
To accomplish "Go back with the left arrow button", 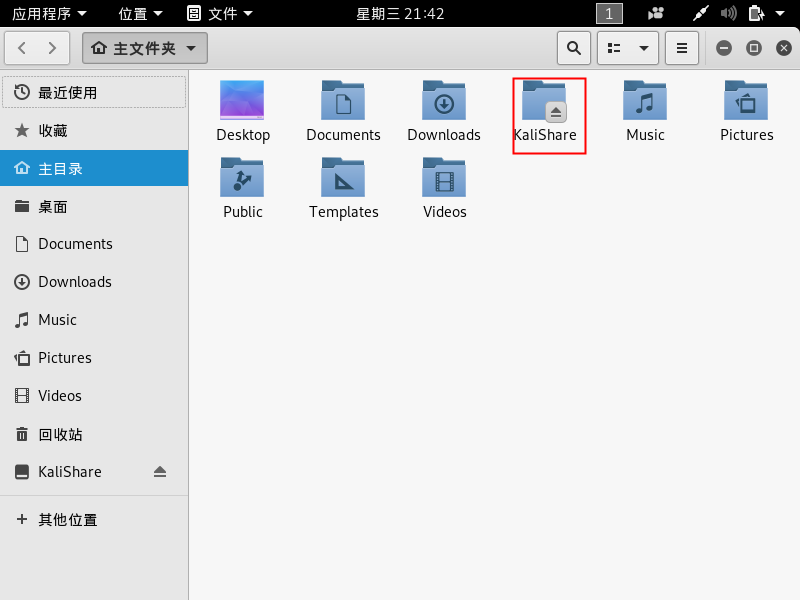I will click(x=21, y=48).
